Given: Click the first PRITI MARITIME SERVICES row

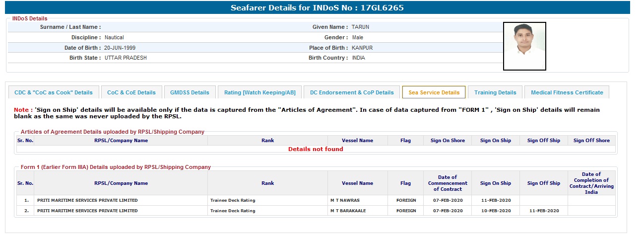Looking at the screenshot, I should tap(87, 200).
